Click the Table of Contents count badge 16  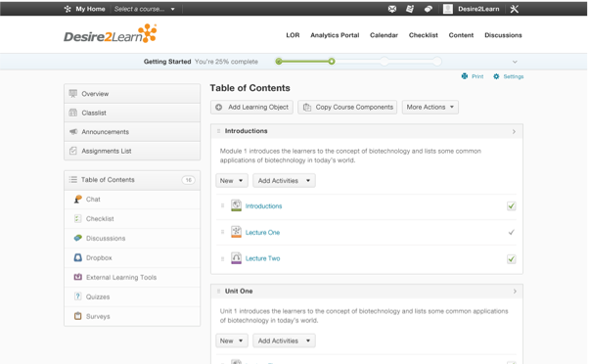tap(188, 180)
